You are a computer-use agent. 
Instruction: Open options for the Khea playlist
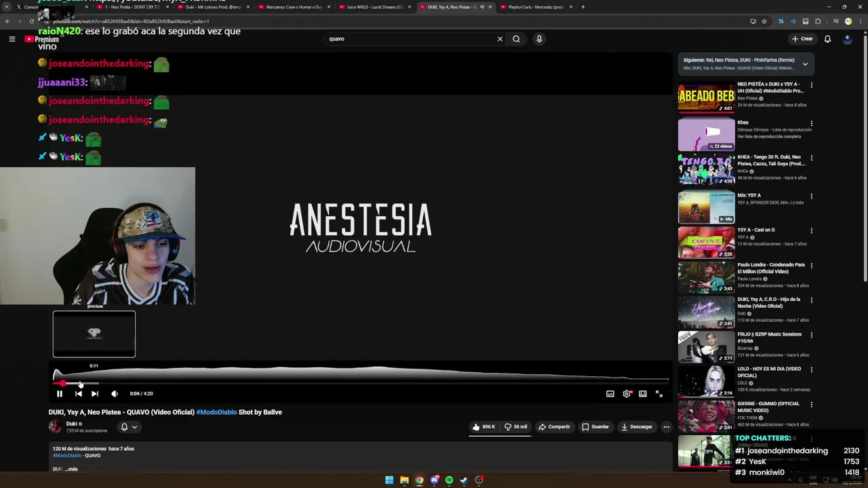pyautogui.click(x=811, y=123)
